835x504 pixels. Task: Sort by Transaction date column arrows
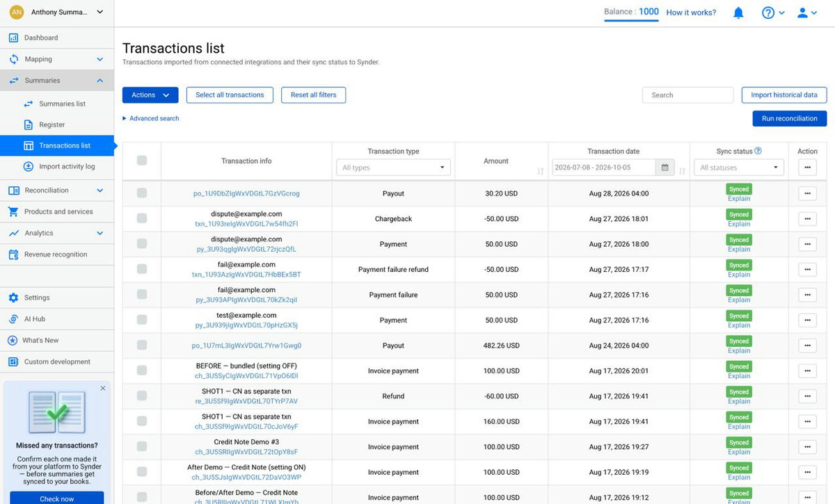pos(682,170)
